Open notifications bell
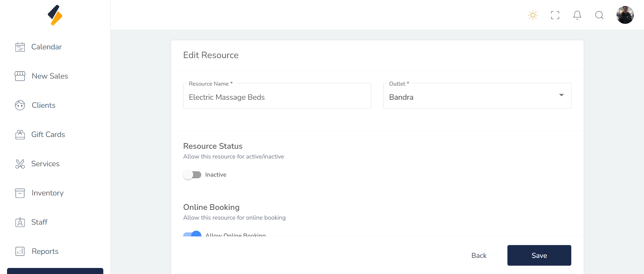This screenshot has height=274, width=644. click(577, 15)
